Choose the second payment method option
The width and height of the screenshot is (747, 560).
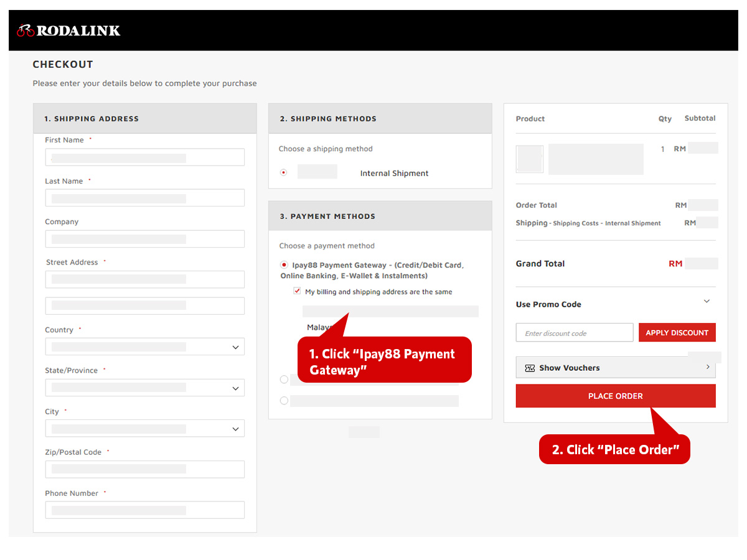(x=284, y=379)
